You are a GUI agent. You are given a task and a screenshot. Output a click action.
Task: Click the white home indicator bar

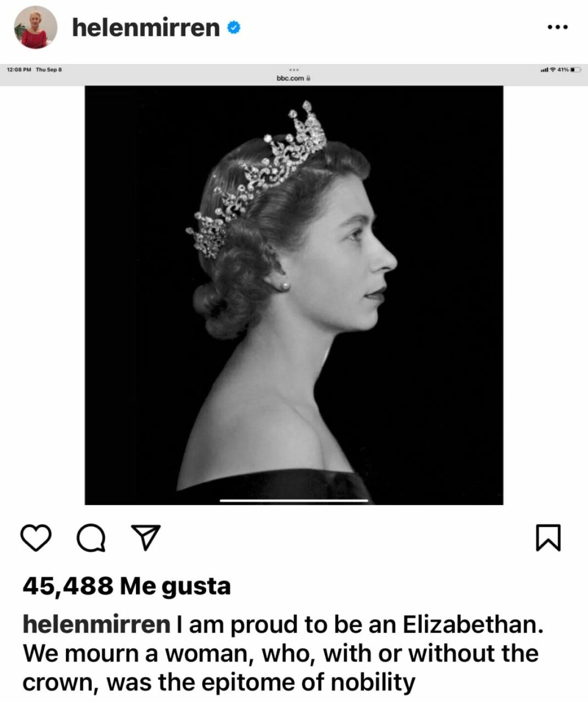294,500
